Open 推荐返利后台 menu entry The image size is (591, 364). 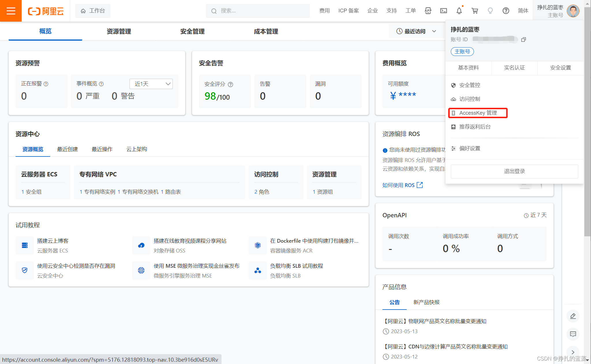coord(471,127)
